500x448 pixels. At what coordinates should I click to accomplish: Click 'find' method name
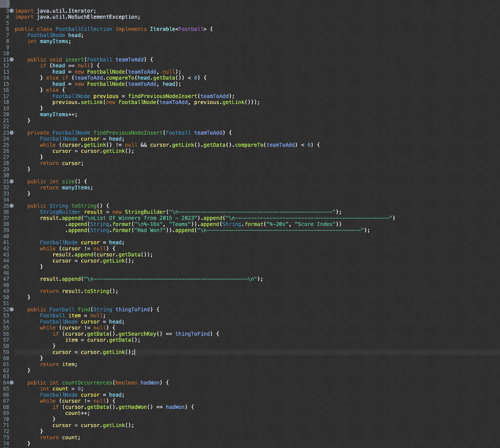(84, 309)
